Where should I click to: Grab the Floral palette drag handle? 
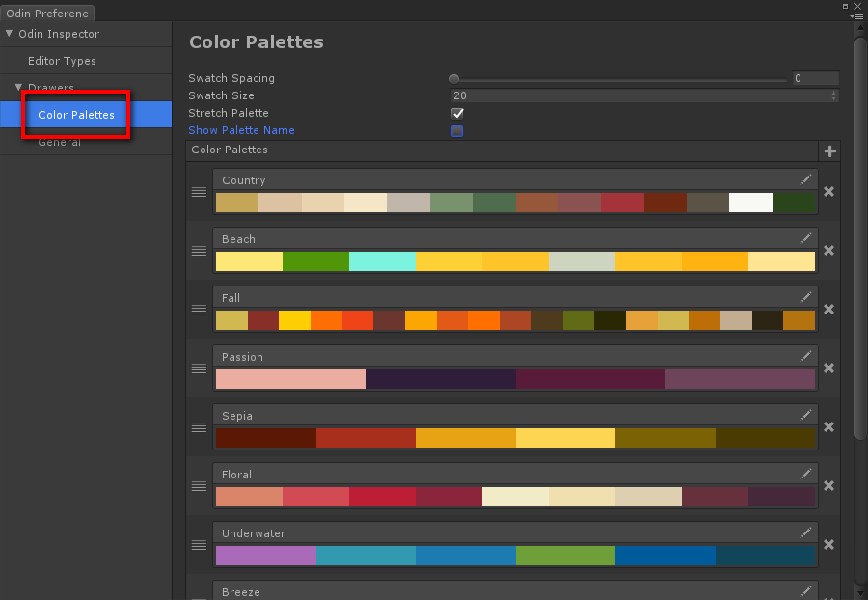click(199, 486)
